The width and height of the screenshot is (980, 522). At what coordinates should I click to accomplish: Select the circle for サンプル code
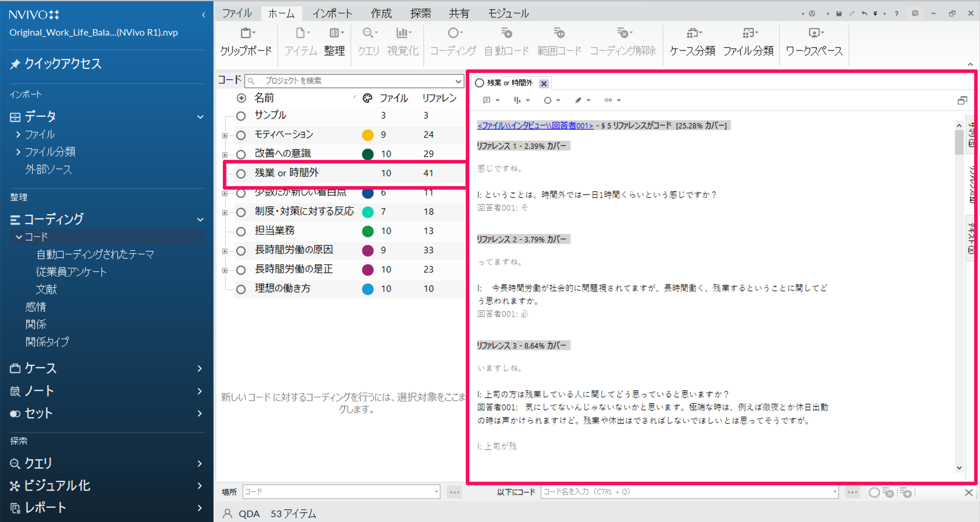click(x=241, y=116)
